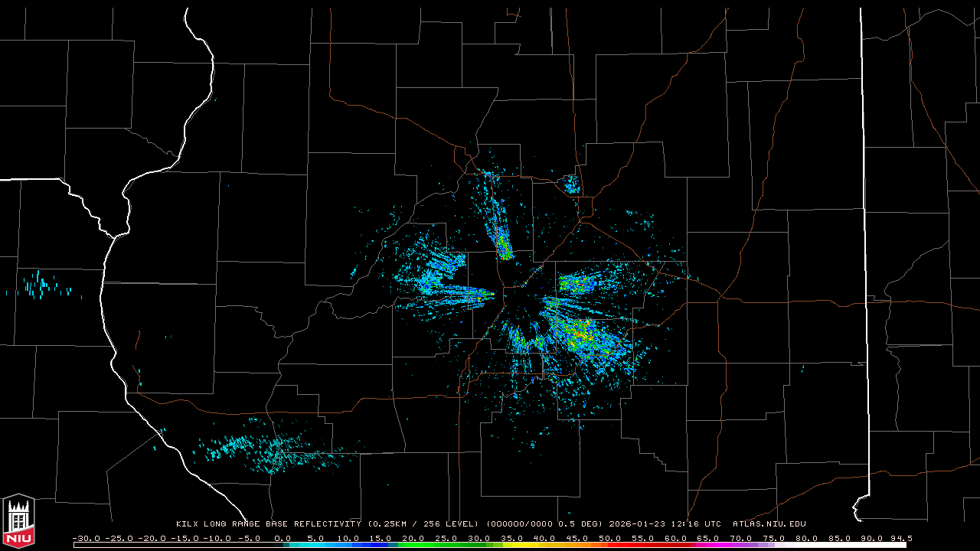The image size is (980, 551).
Task: Click the -15.0 scale label
Action: (x=185, y=538)
